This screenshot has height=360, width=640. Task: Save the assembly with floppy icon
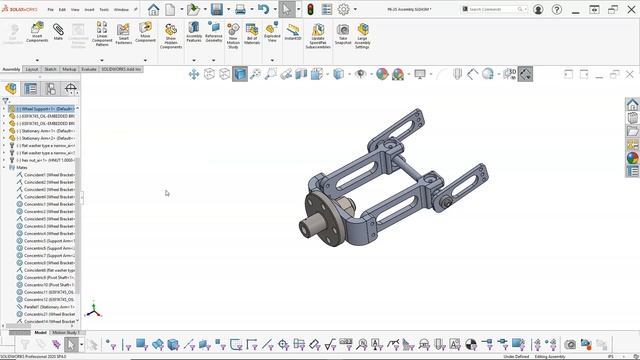[217, 9]
